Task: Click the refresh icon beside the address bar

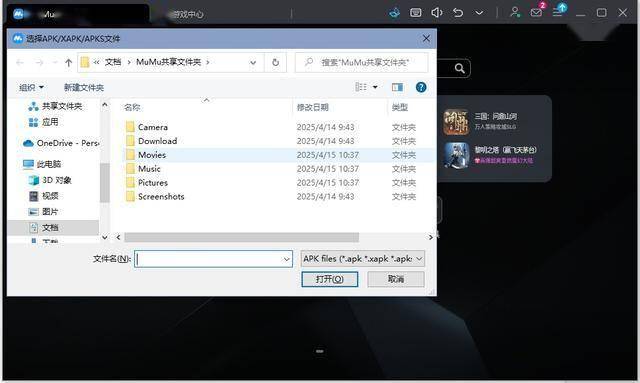Action: point(276,62)
